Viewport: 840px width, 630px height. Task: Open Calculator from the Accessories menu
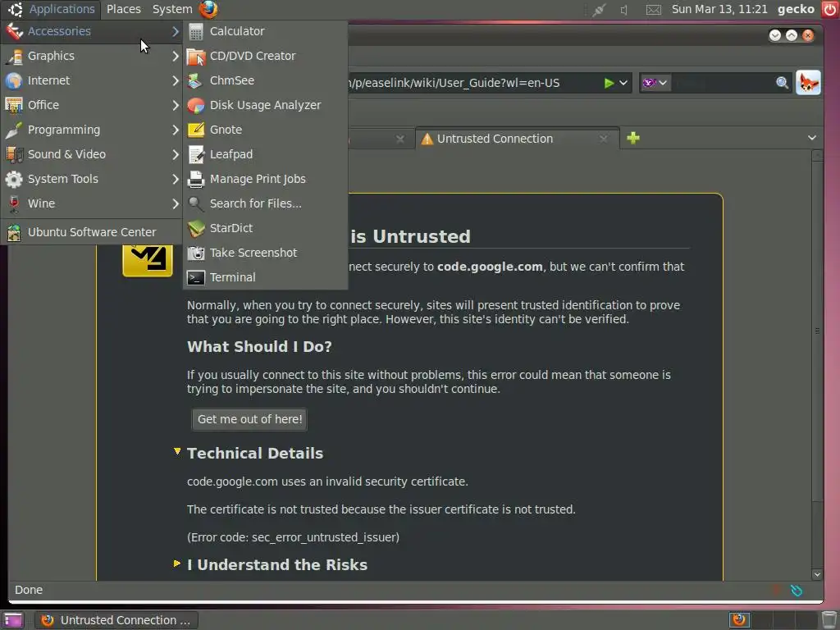pos(265,31)
